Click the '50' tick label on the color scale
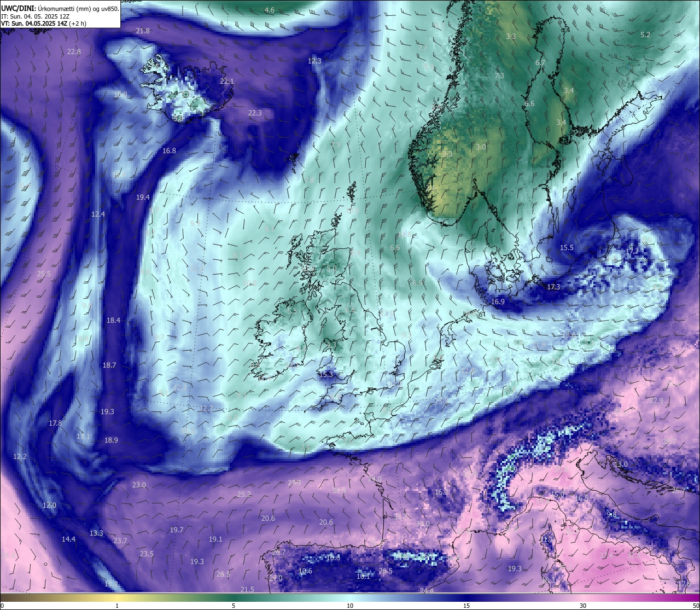This screenshot has width=700, height=610. [x=696, y=606]
